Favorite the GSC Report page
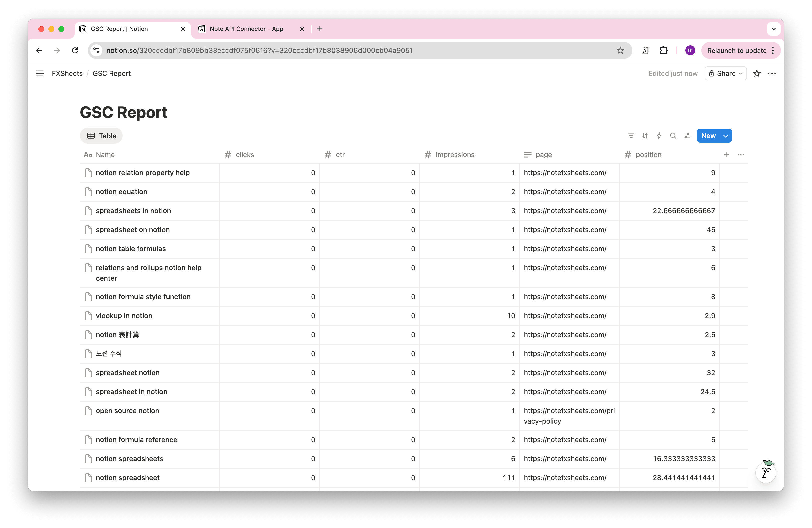This screenshot has width=812, height=528. [757, 73]
